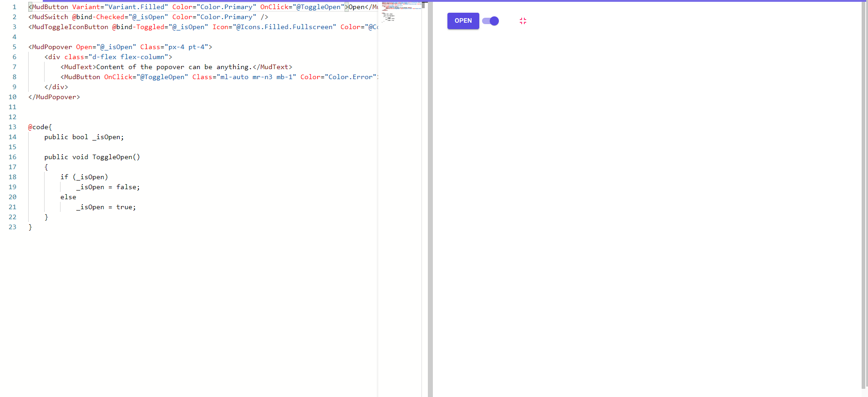Click the purple OPEN button
Image resolution: width=868 pixels, height=397 pixels.
463,21
